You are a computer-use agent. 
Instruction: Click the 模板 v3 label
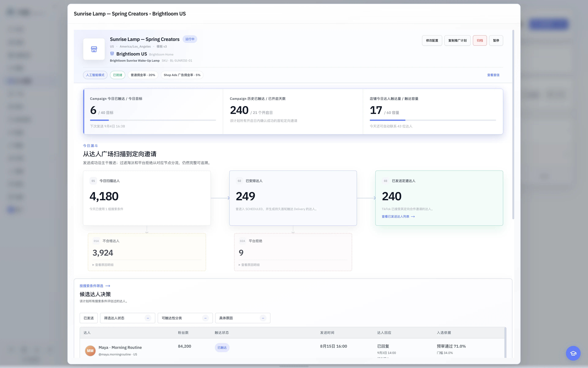pyautogui.click(x=162, y=46)
